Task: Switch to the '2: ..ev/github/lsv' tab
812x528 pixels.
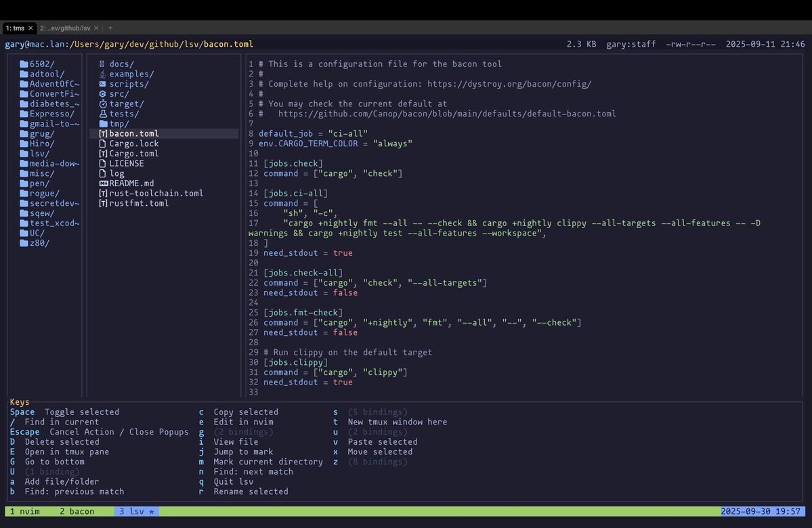Action: [65, 28]
